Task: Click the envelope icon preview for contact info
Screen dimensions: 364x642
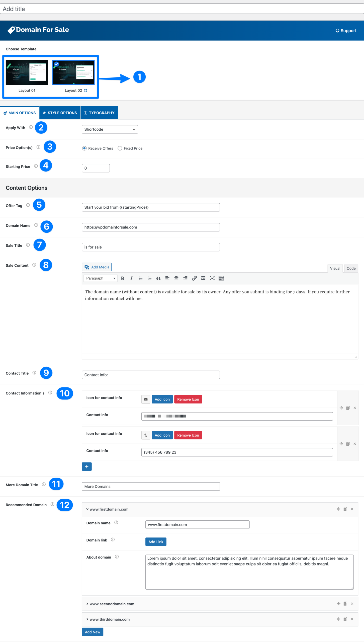Action: (146, 399)
